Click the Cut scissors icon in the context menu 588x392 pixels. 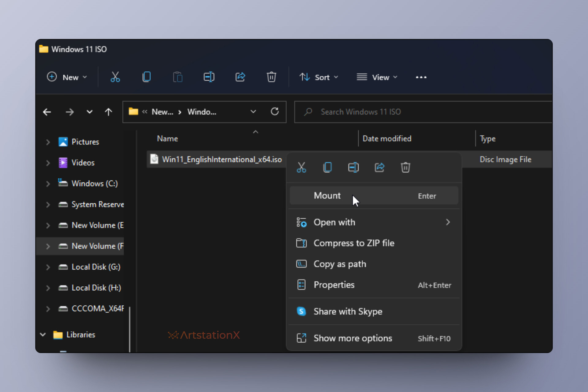click(x=301, y=168)
